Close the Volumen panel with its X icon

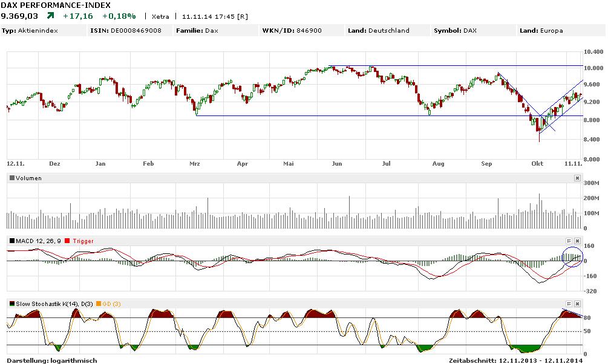point(577,178)
